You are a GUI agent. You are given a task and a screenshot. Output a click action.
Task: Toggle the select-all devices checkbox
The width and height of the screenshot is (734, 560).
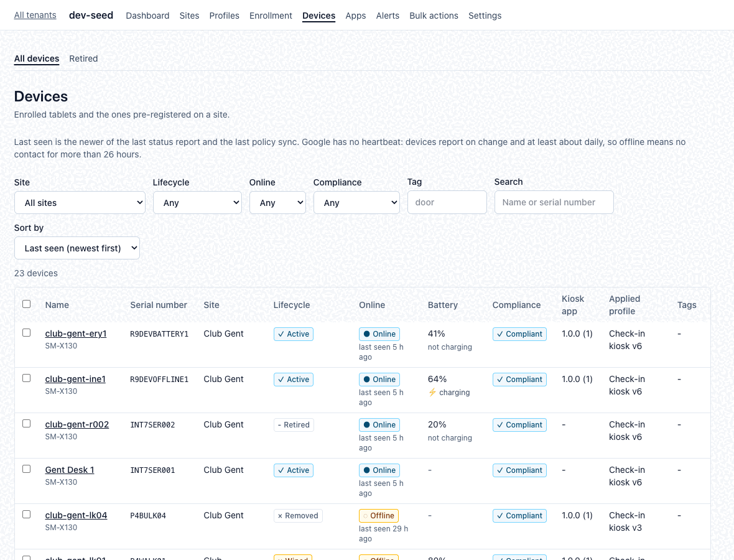point(27,304)
